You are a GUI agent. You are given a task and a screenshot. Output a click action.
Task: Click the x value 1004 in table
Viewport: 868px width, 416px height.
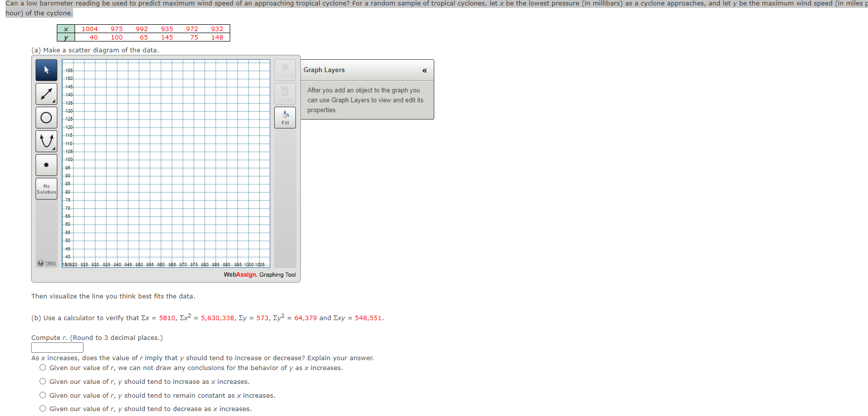(x=89, y=29)
